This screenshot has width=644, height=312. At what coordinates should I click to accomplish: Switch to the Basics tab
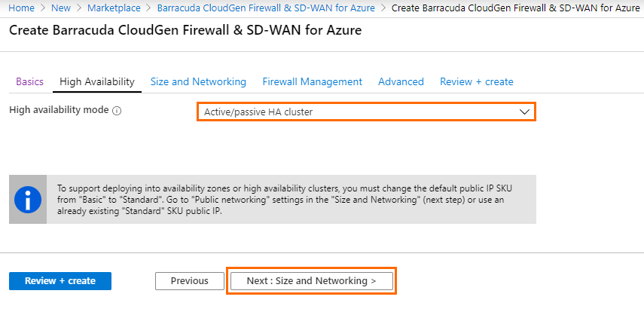29,82
